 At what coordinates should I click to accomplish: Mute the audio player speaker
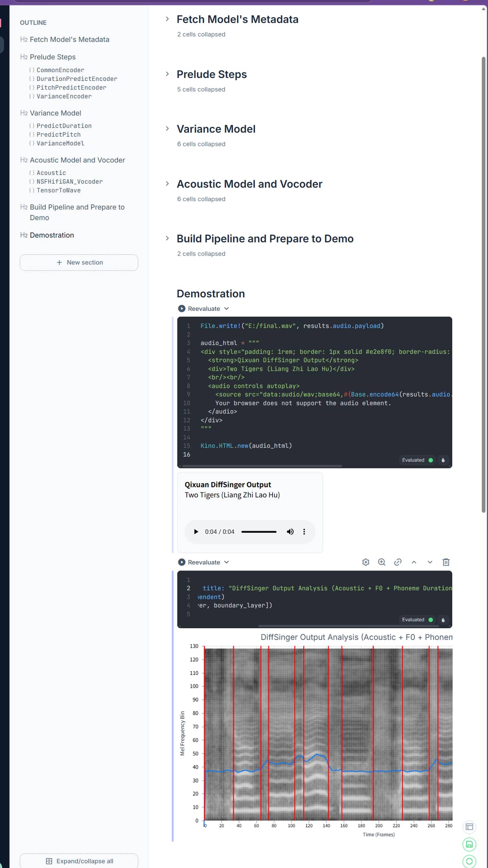click(290, 532)
